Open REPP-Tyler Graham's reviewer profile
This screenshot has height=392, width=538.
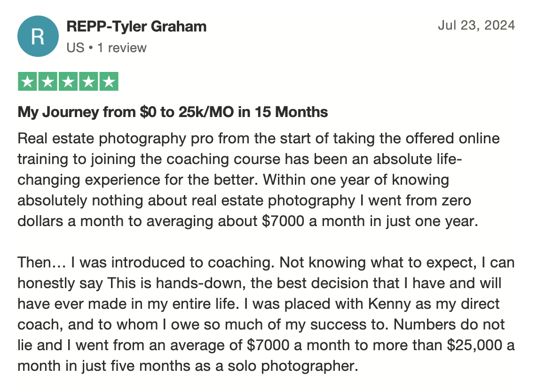pos(136,26)
